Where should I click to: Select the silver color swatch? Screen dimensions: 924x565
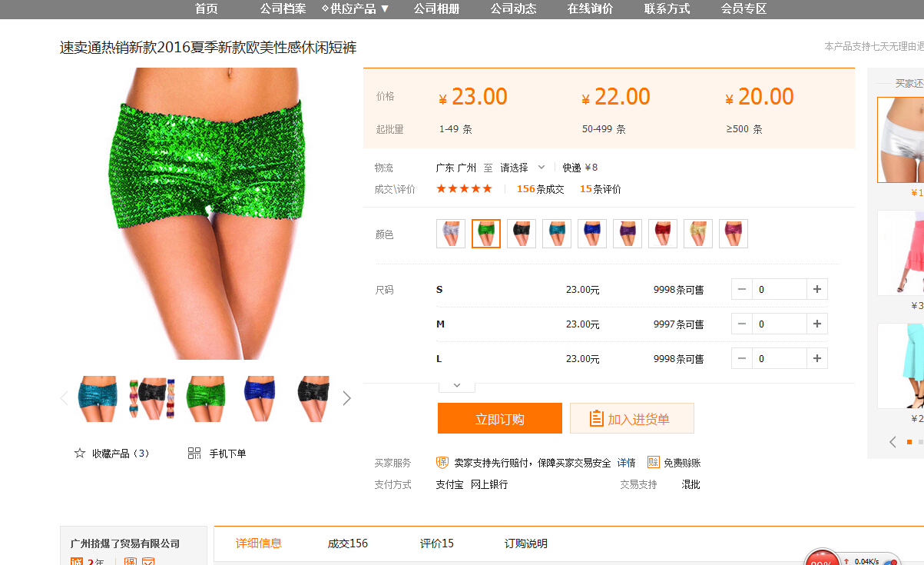coord(451,234)
